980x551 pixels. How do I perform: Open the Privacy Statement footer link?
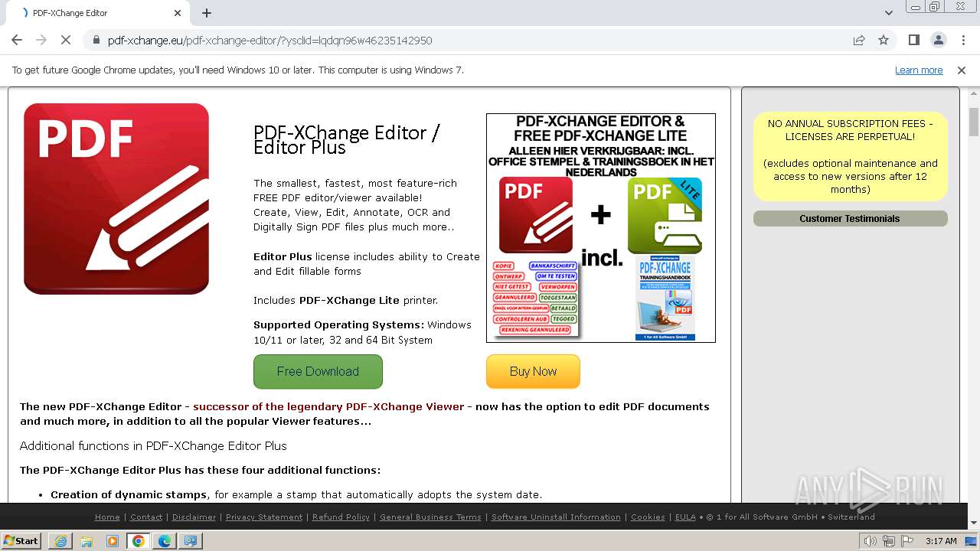(264, 517)
